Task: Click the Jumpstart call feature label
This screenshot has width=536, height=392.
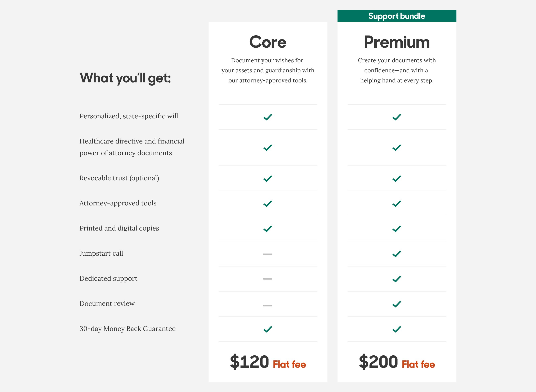Action: pos(101,254)
